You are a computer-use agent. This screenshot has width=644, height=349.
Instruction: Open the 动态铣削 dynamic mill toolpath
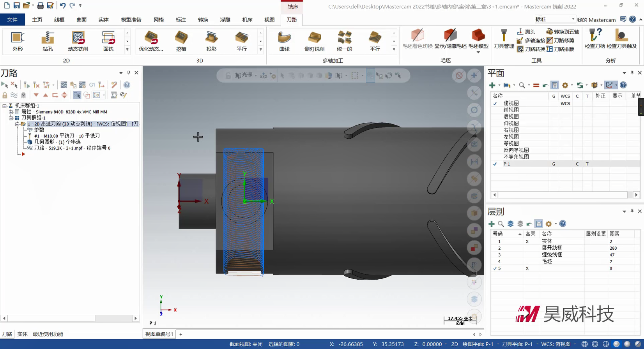78,41
